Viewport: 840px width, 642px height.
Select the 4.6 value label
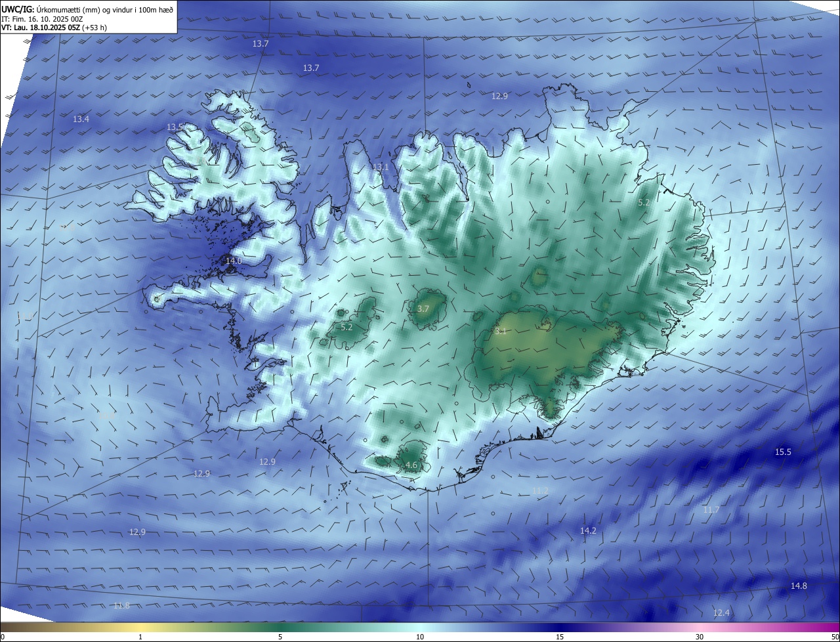tap(411, 465)
